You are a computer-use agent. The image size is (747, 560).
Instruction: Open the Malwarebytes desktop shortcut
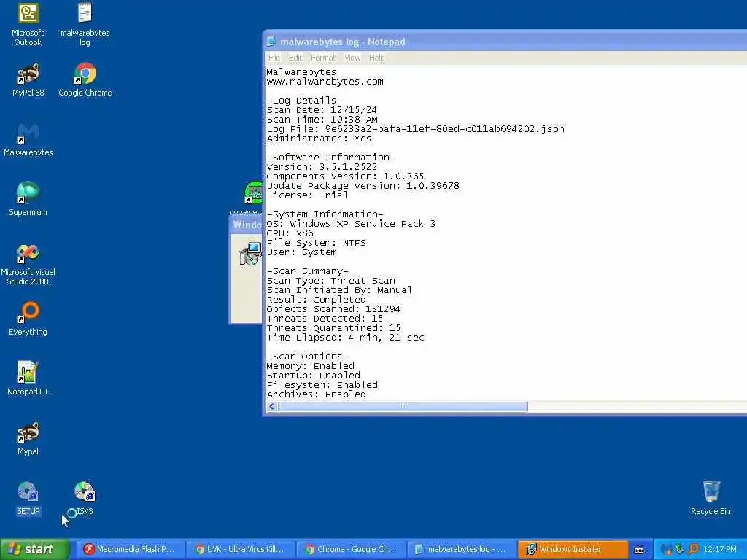pyautogui.click(x=28, y=139)
